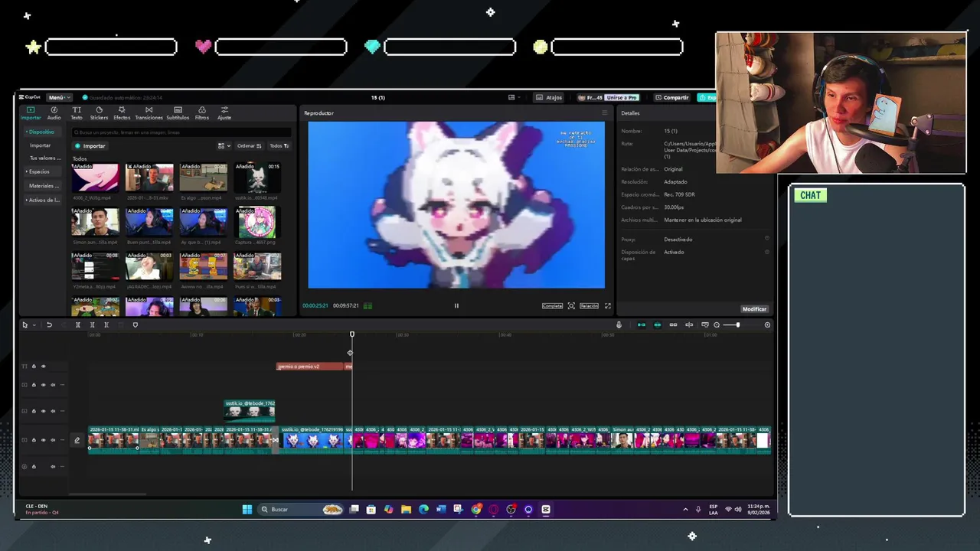Open File Explorer in Windows taskbar

coord(406,509)
